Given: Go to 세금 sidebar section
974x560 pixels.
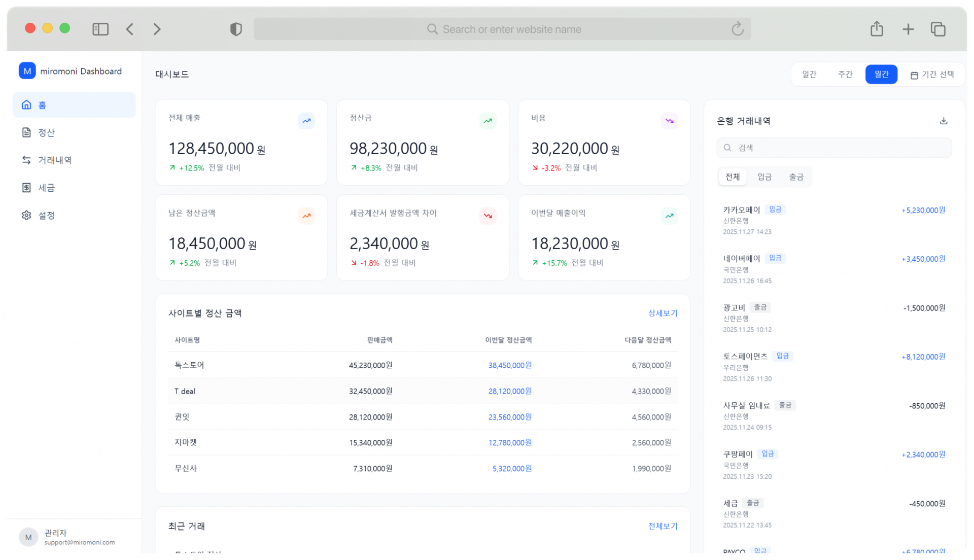Looking at the screenshot, I should tap(46, 188).
